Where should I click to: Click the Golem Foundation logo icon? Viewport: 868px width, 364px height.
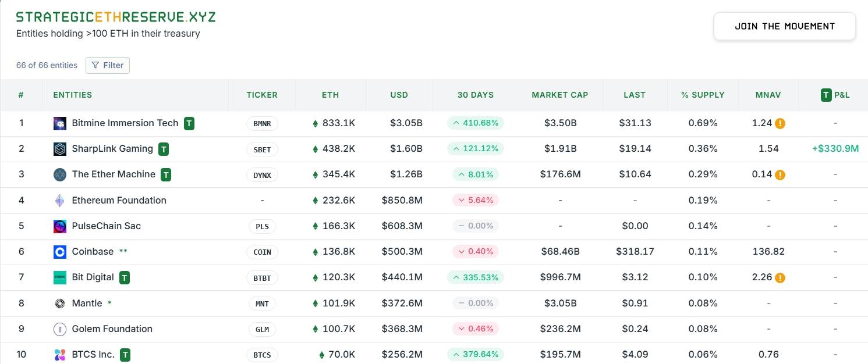[x=60, y=329]
